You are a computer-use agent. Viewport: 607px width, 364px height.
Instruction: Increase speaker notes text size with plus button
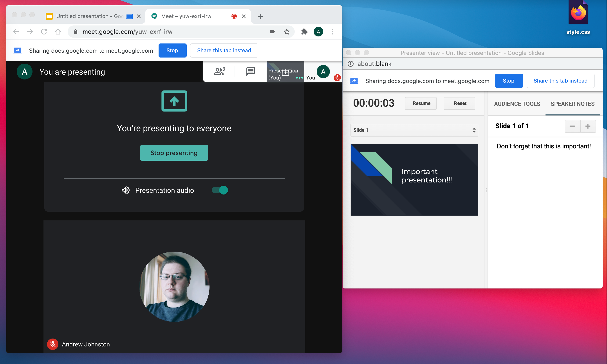click(x=588, y=126)
